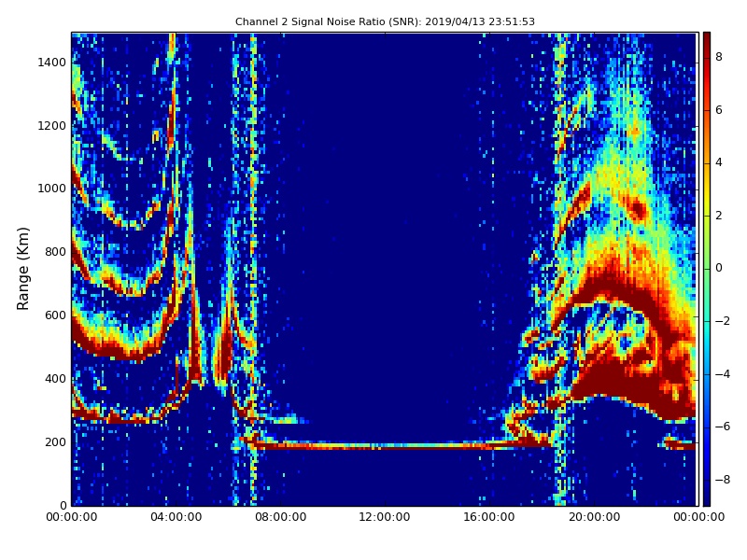
Task: Click the 600 range tick label
Action: coord(55,315)
